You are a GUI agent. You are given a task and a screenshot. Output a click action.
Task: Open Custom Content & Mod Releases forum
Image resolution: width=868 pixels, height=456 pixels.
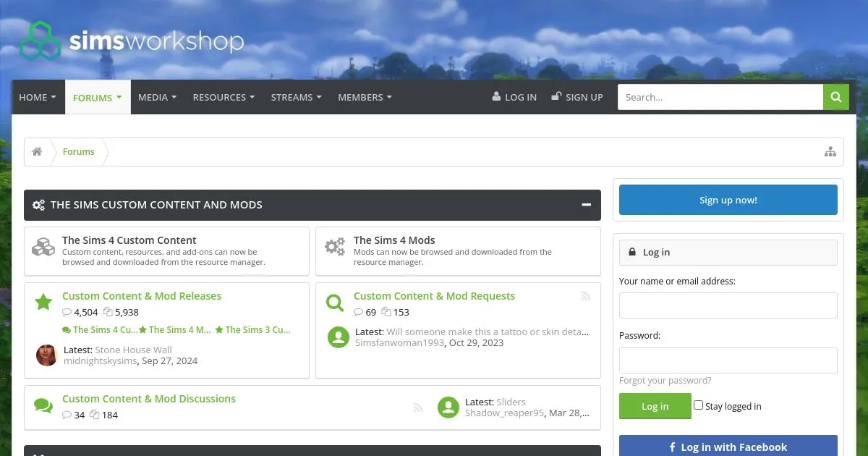[x=142, y=296]
